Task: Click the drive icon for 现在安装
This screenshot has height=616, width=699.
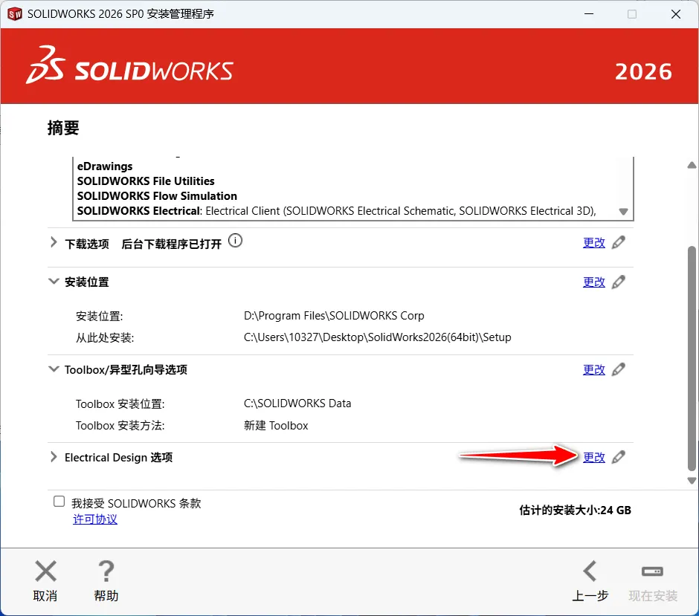Action: point(652,571)
